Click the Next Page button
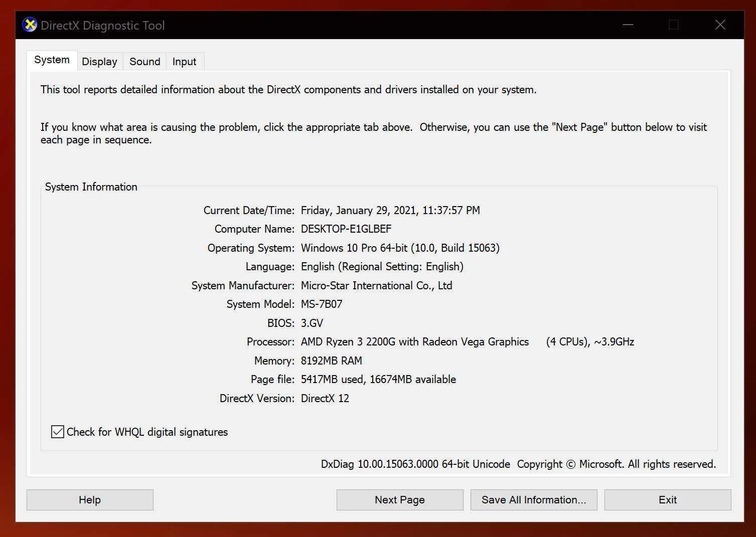The height and width of the screenshot is (537, 756). tap(400, 500)
